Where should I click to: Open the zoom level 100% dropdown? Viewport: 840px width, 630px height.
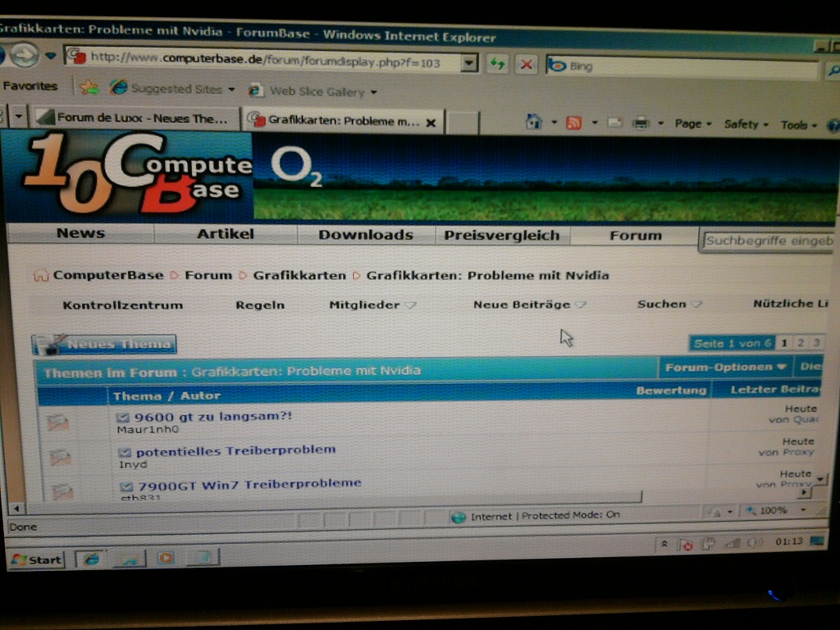click(803, 510)
